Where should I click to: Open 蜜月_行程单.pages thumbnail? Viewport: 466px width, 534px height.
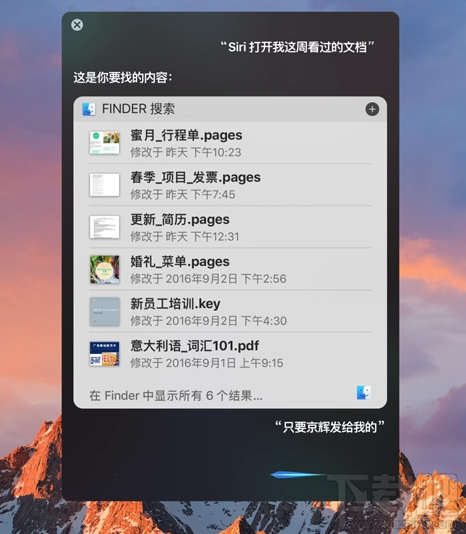(x=105, y=143)
